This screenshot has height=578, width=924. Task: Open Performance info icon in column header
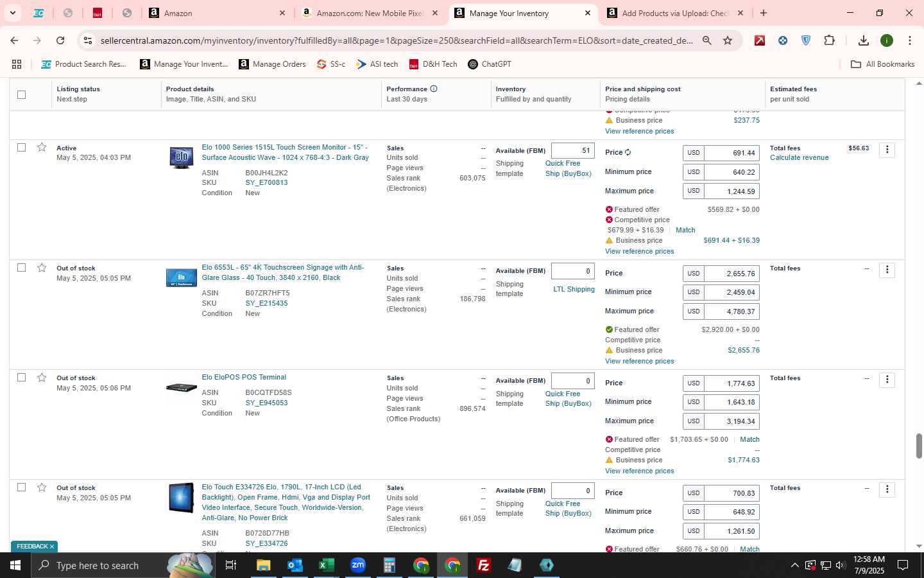434,89
